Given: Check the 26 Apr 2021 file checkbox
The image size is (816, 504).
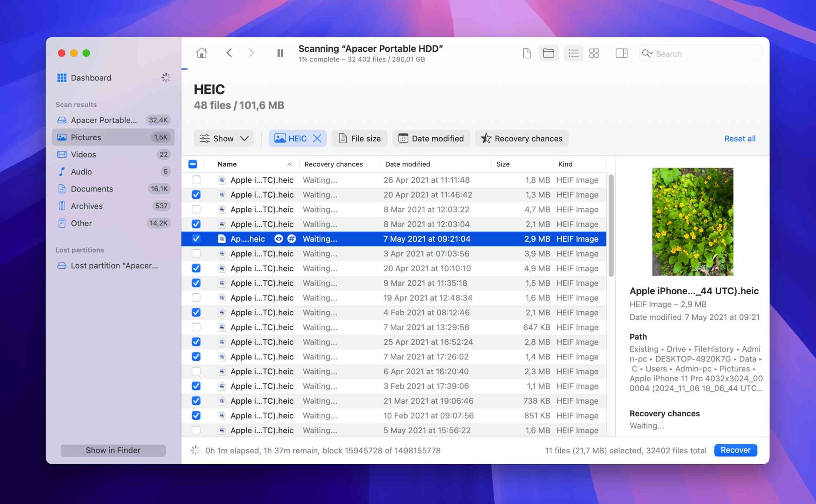Looking at the screenshot, I should tap(196, 180).
